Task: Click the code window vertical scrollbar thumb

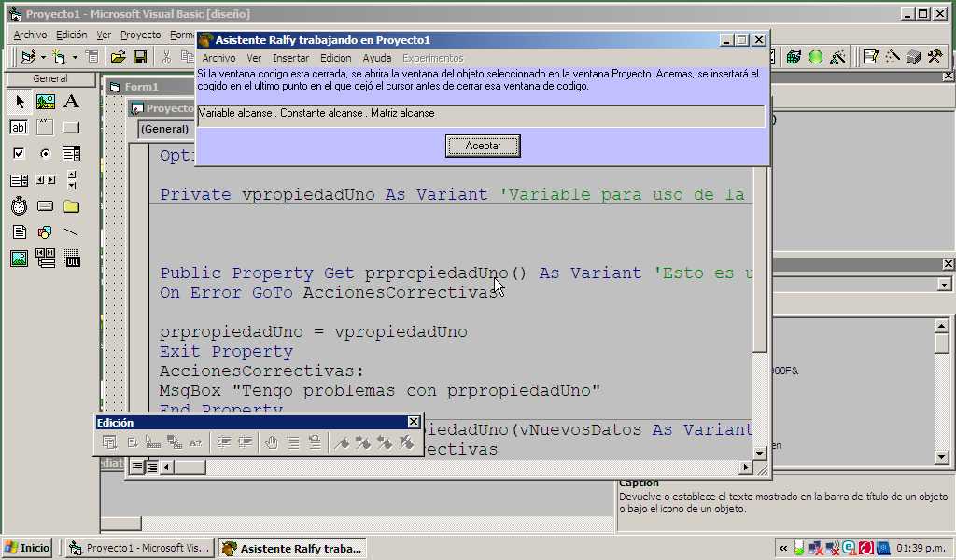Action: click(x=760, y=260)
